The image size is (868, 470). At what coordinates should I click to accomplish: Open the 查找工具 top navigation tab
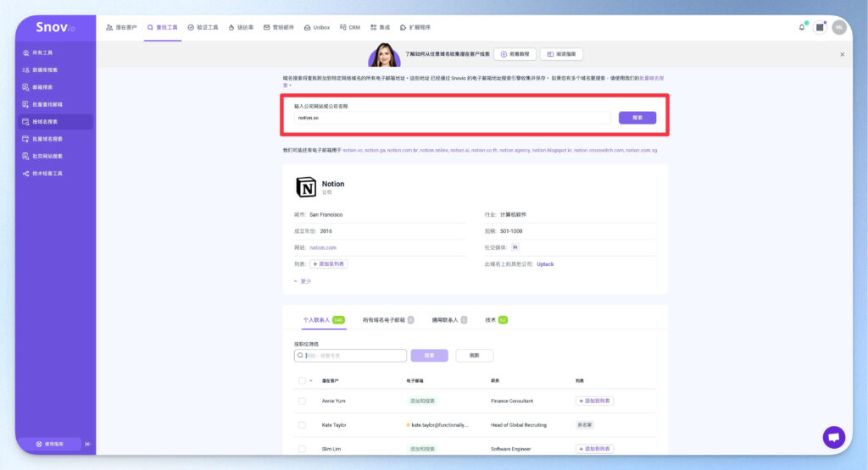coord(162,27)
